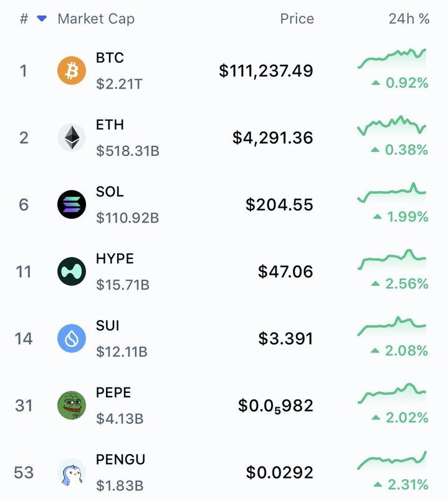Select the PENGU penguin icon
The height and width of the screenshot is (499, 448).
(72, 472)
